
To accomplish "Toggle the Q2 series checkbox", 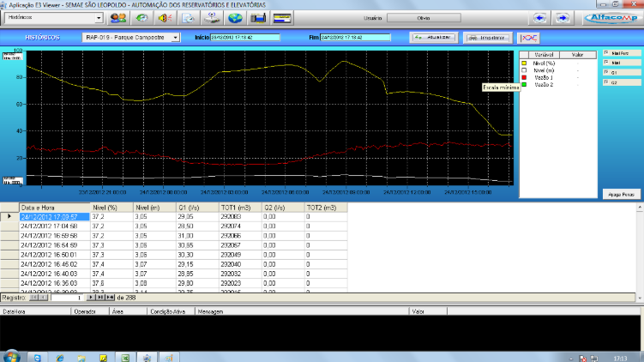I will 607,82.
